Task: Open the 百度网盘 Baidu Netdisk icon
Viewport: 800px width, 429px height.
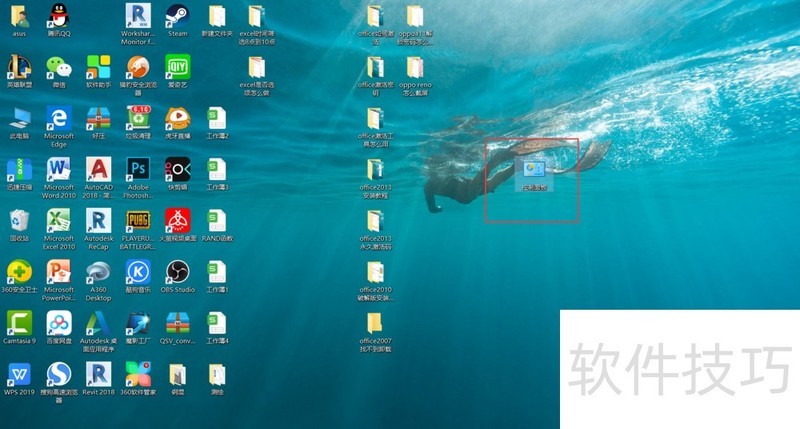Action: pyautogui.click(x=59, y=323)
